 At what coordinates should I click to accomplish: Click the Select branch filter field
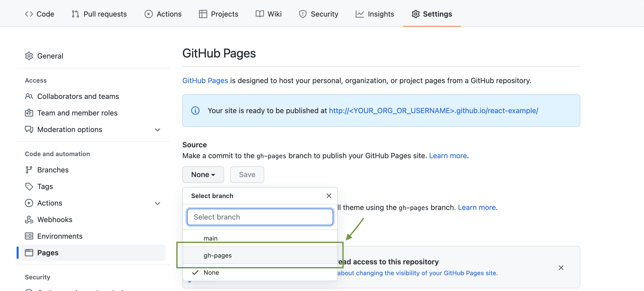click(260, 217)
